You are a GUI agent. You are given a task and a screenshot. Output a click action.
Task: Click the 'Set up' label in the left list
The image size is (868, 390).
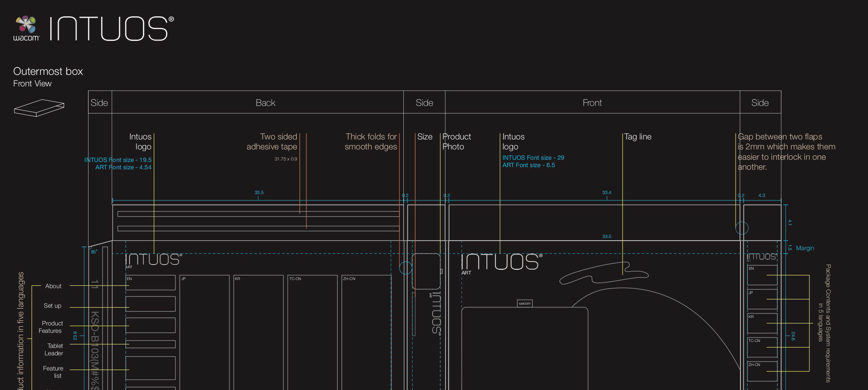[x=52, y=306]
